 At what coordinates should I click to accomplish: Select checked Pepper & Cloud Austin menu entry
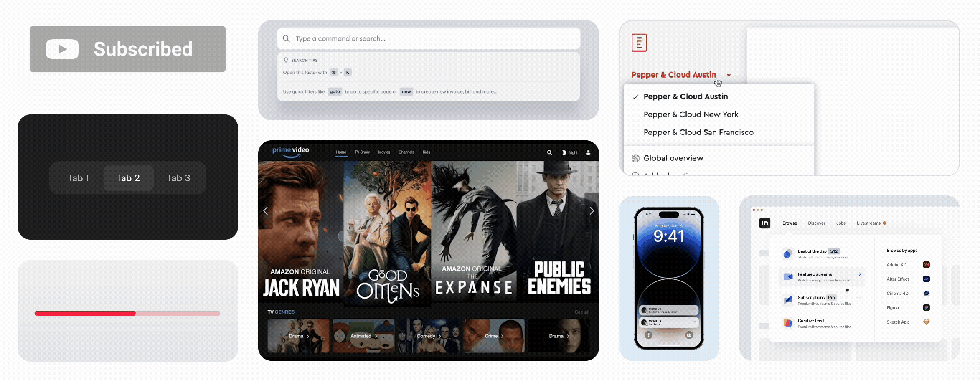(719, 96)
